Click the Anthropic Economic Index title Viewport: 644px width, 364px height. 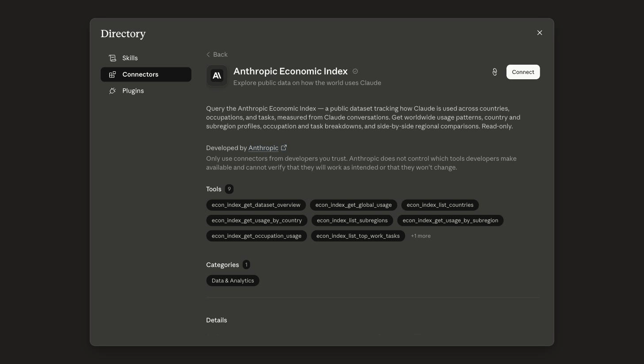[x=291, y=71]
